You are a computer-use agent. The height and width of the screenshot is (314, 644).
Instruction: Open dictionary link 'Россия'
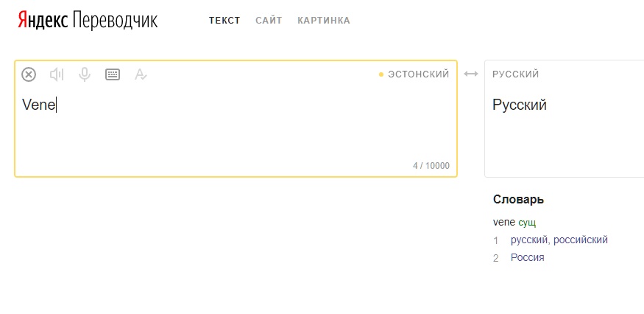click(528, 258)
